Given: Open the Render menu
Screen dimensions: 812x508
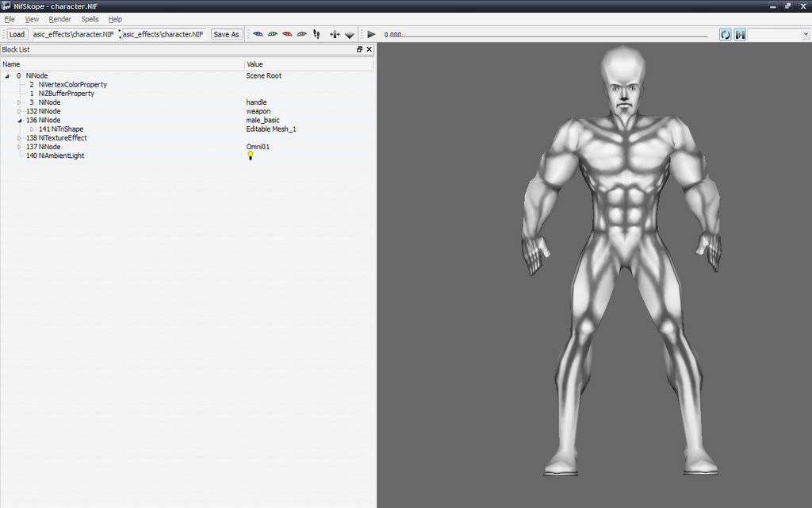Looking at the screenshot, I should tap(59, 19).
